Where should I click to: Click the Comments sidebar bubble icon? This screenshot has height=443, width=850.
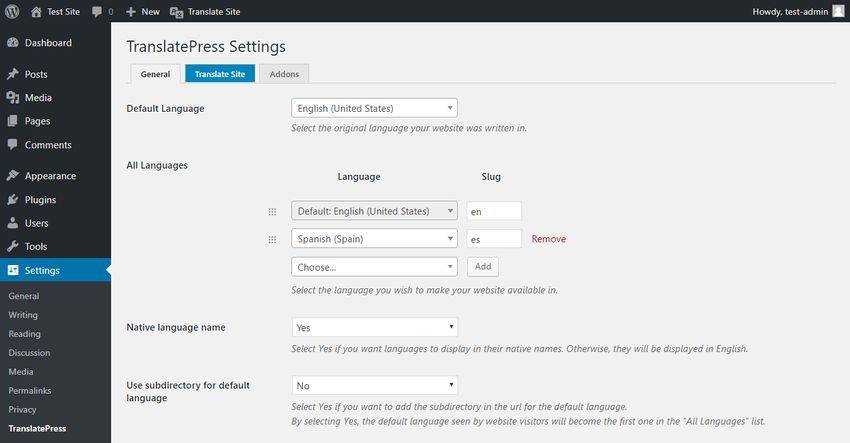(x=13, y=144)
